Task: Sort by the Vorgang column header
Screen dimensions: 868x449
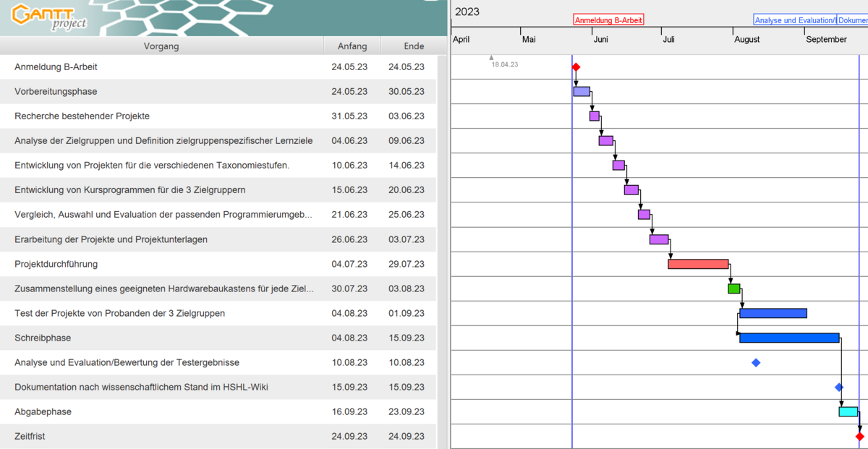Action: pos(161,46)
